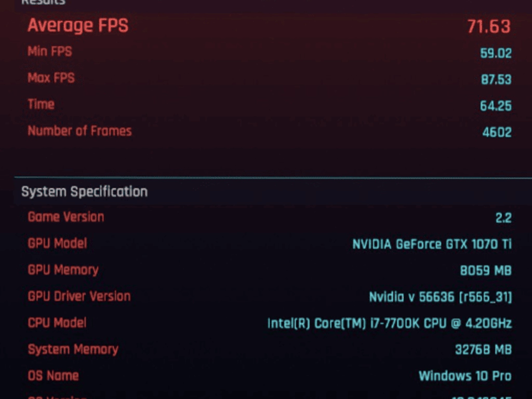
Task: Click the 2.2 game version value
Action: click(x=504, y=218)
